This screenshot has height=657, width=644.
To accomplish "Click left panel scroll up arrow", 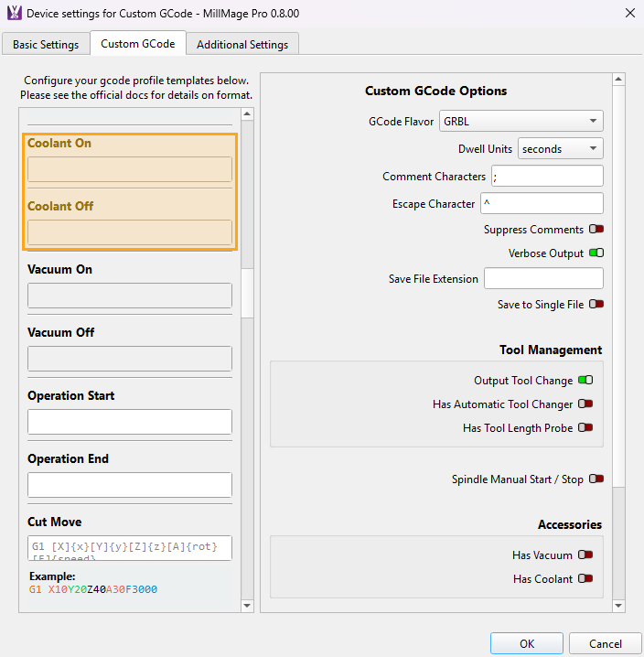I will [247, 114].
